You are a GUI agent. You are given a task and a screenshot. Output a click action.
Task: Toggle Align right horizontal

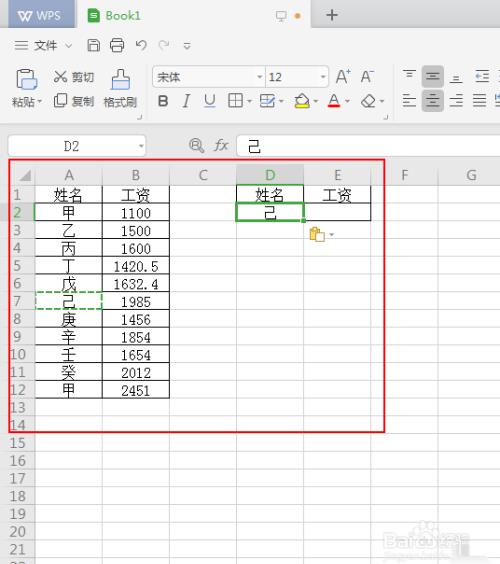tap(456, 100)
